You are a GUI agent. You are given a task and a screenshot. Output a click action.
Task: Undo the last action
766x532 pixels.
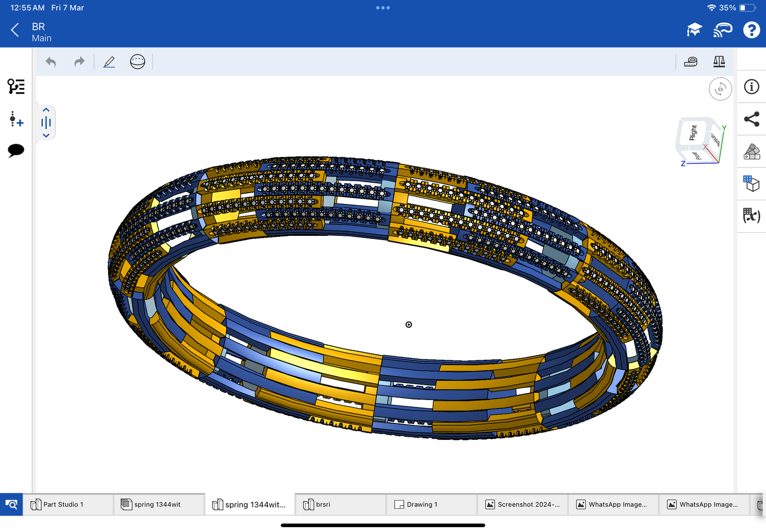(51, 62)
